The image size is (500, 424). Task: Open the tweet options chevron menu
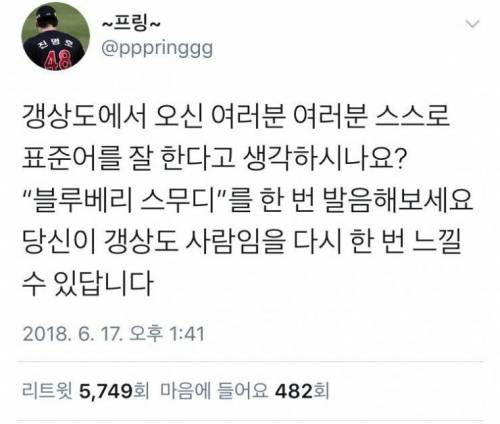pos(472,24)
